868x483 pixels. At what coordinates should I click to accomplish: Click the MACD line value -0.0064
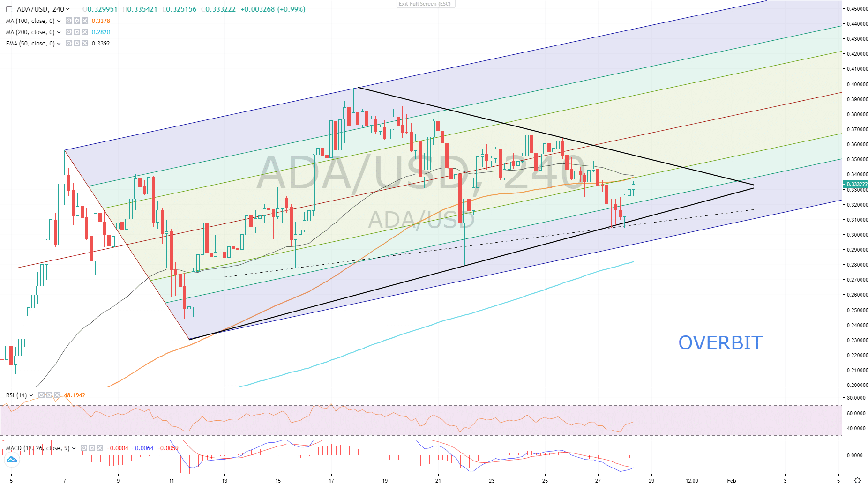142,448
